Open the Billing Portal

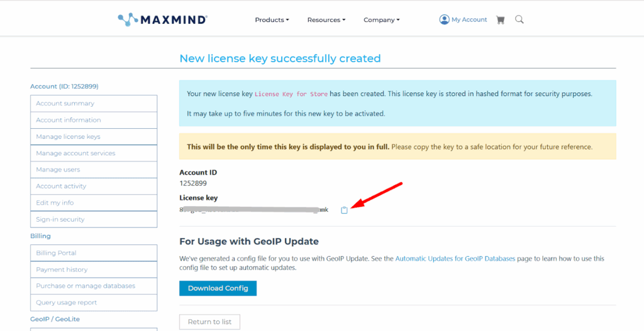tap(94, 253)
